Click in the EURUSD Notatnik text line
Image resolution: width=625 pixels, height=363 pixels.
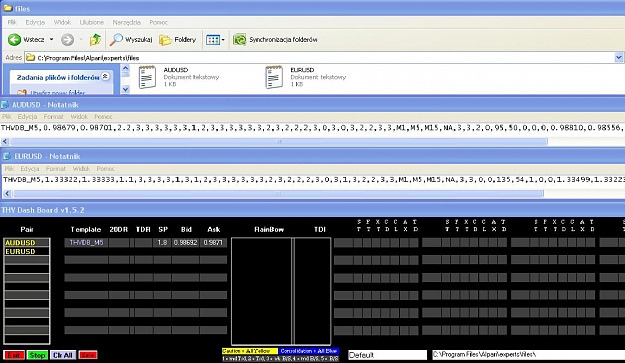click(314, 180)
